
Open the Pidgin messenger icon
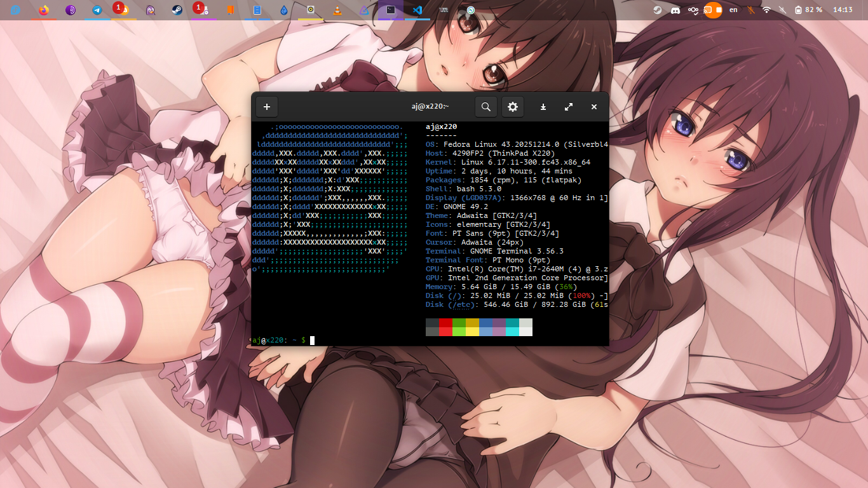pos(150,10)
